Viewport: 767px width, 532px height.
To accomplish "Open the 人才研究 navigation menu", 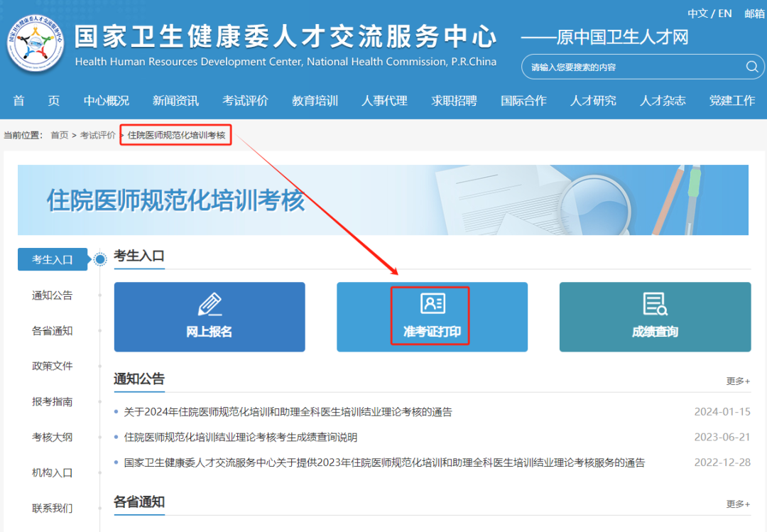I will tap(593, 100).
